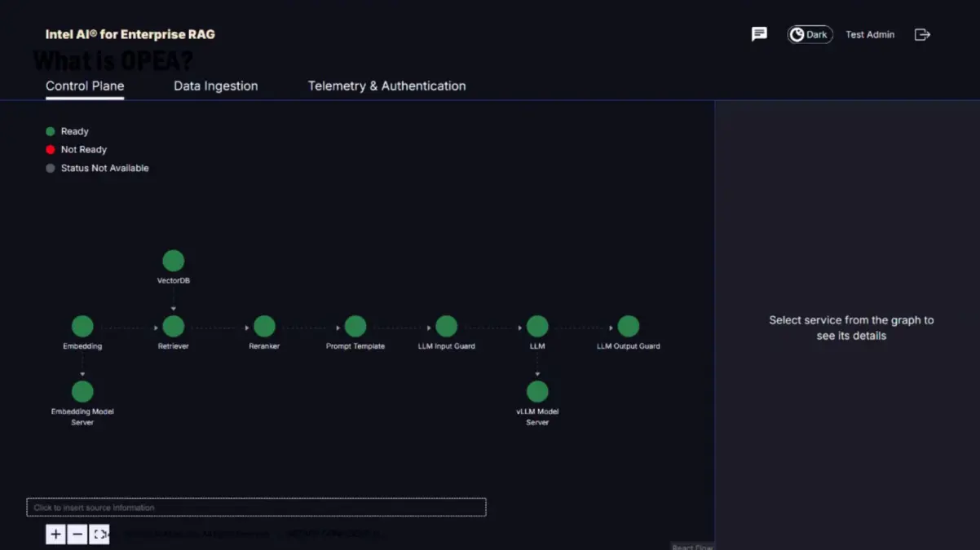This screenshot has width=980, height=550.
Task: Select the Retriever node in the graph
Action: 173,324
